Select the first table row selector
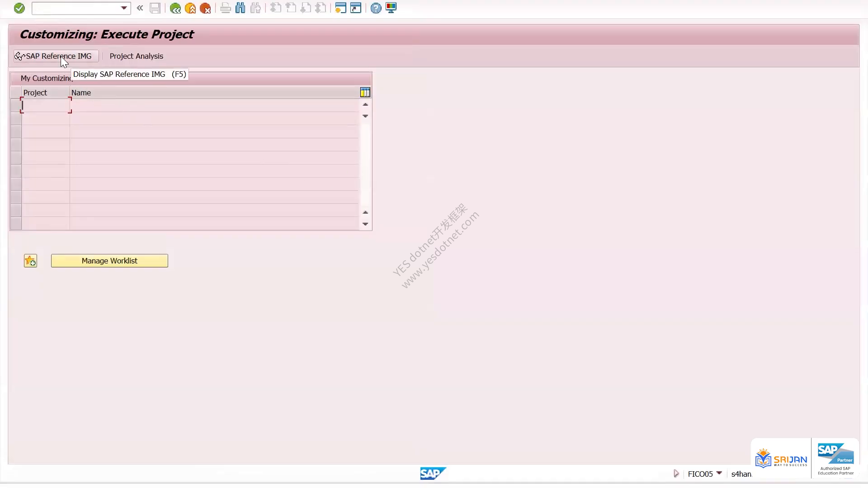 16,106
